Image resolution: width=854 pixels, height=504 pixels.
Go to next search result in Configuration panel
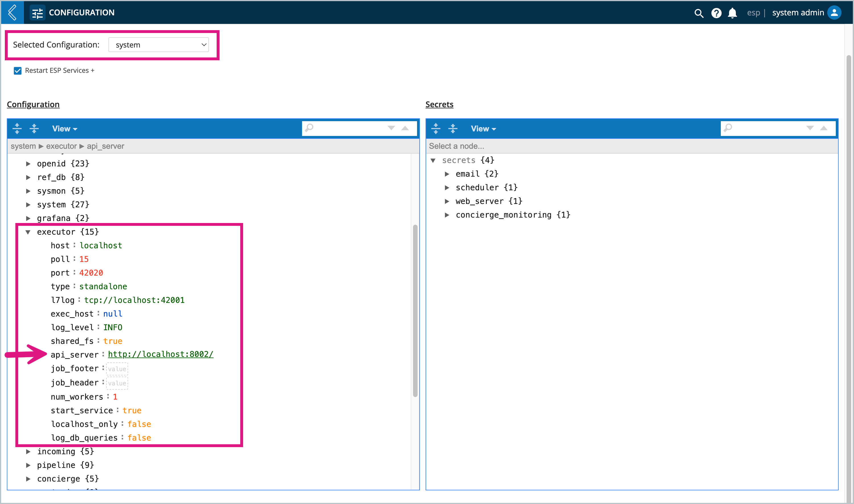(x=391, y=128)
